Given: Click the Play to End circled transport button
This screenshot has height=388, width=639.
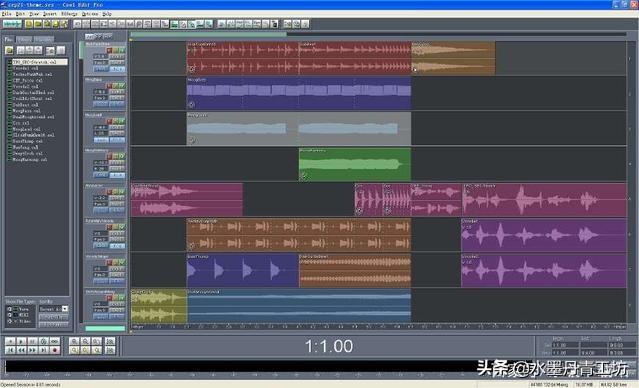Looking at the screenshot, I should coord(44,341).
